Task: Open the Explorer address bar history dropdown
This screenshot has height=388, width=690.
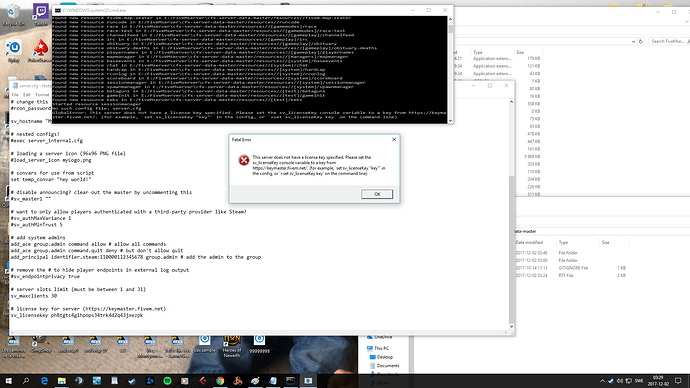Action: pos(633,41)
